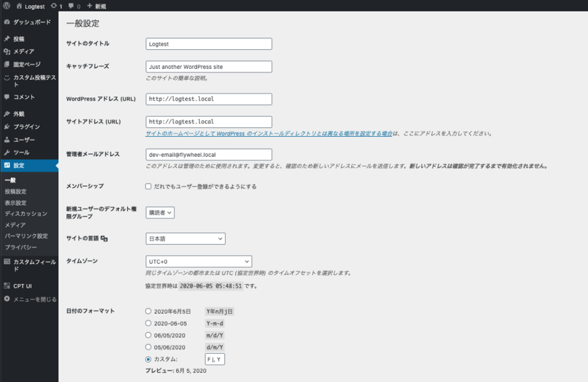Open the 投稿設定 submenu item
Viewport: 588px width, 382px height.
click(x=16, y=191)
